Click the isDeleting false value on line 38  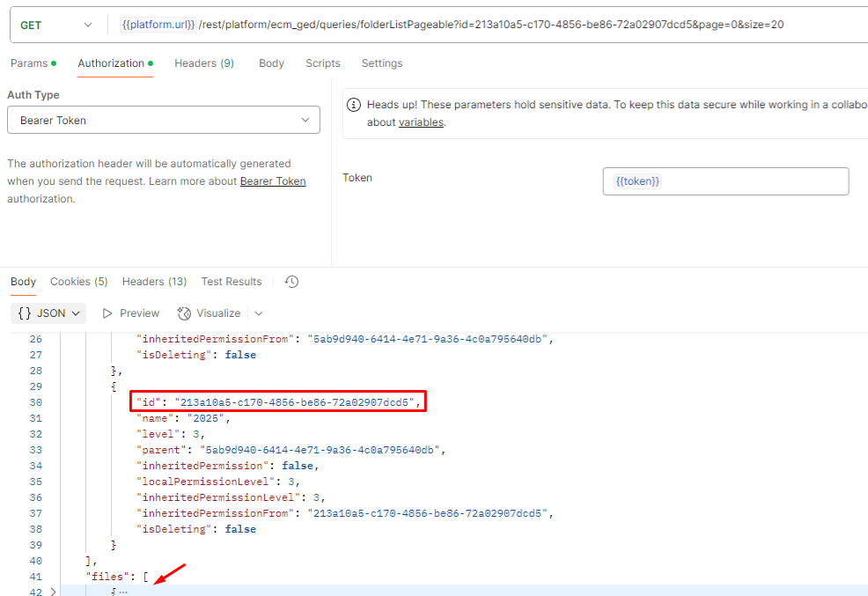pos(240,529)
